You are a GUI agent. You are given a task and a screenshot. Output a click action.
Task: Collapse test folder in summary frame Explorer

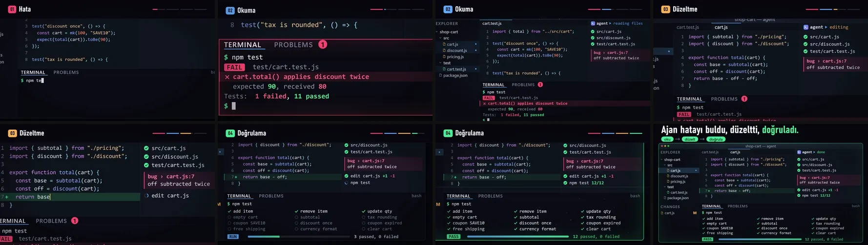pos(665,187)
